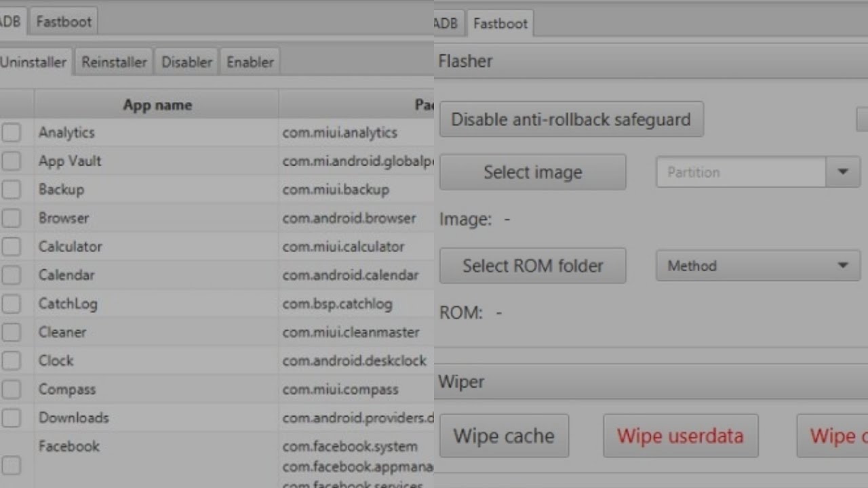Check the Compass app checkbox
Screen dimensions: 868x488
[x=11, y=389]
